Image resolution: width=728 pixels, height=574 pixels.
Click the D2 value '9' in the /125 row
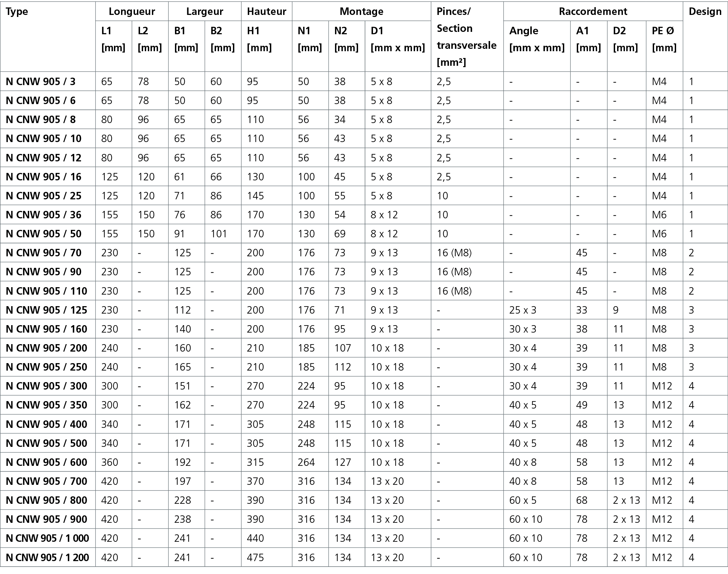coord(616,310)
